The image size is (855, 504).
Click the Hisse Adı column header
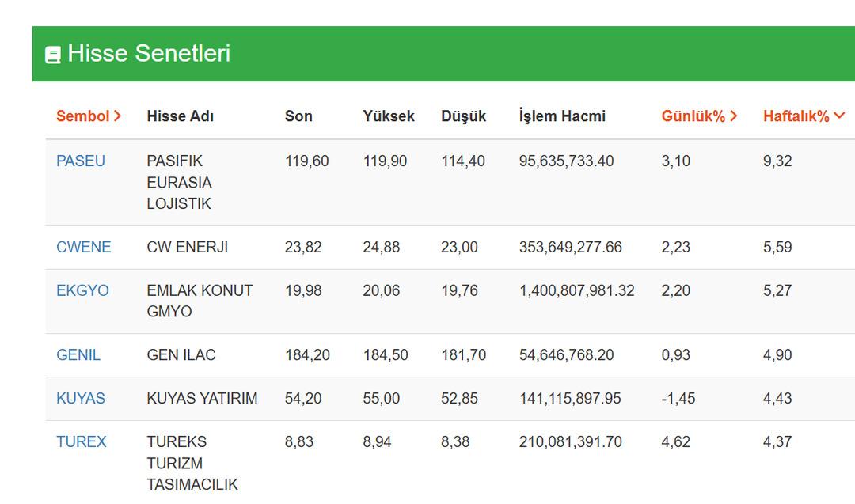(x=180, y=116)
